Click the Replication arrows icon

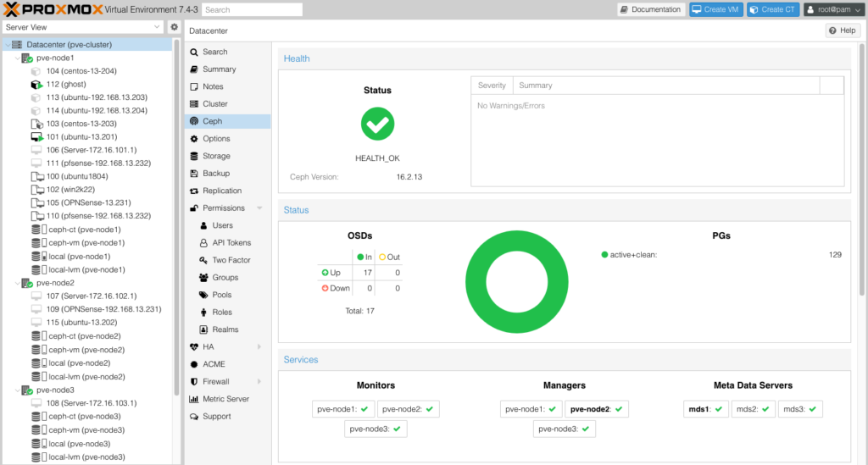pyautogui.click(x=194, y=191)
